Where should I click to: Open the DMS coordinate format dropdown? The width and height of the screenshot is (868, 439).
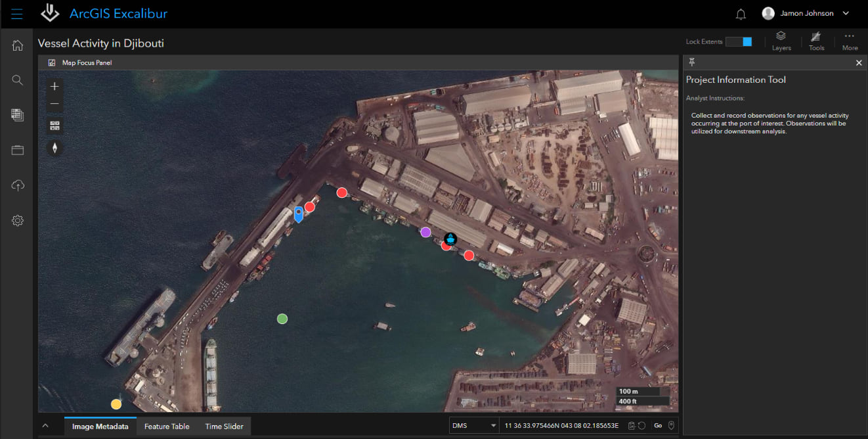(473, 426)
